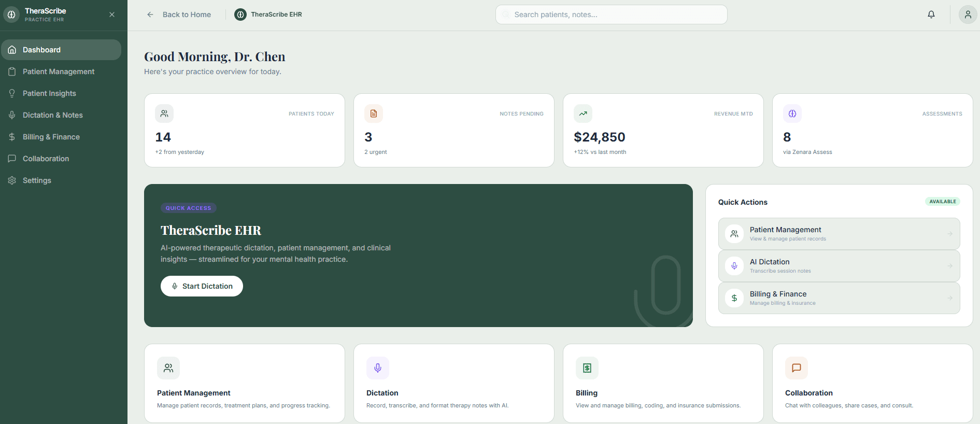The width and height of the screenshot is (980, 424).
Task: Click the dollar icon in Billing & Finance quick action
Action: click(734, 298)
